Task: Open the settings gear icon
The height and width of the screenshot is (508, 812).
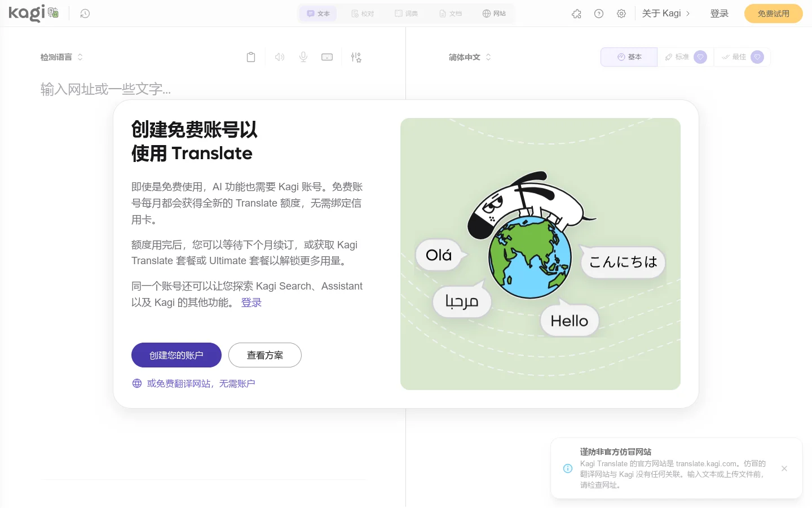Action: 621,14
